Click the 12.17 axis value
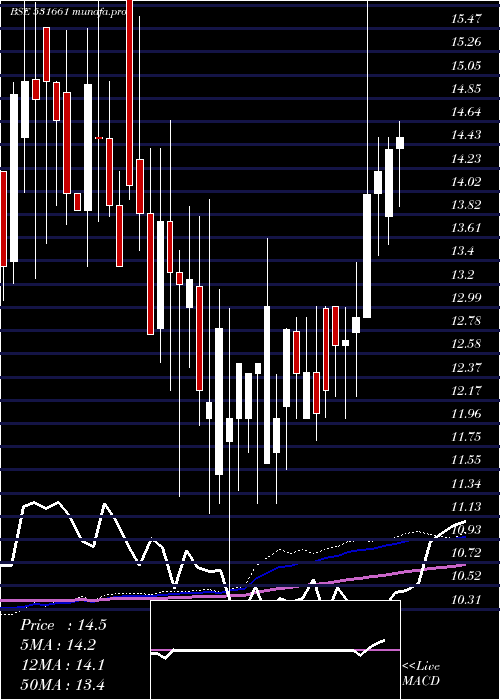The image size is (500, 700). click(x=467, y=391)
